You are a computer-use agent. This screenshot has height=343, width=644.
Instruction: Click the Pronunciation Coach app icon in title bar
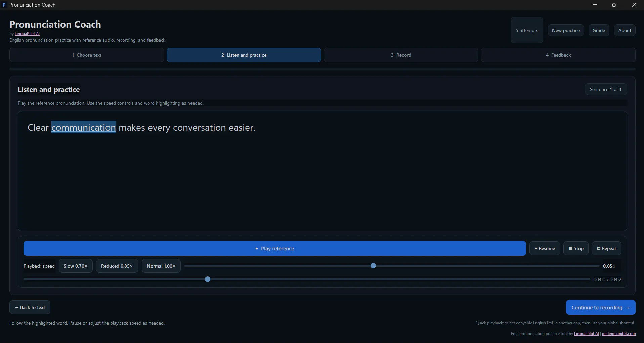(4, 5)
